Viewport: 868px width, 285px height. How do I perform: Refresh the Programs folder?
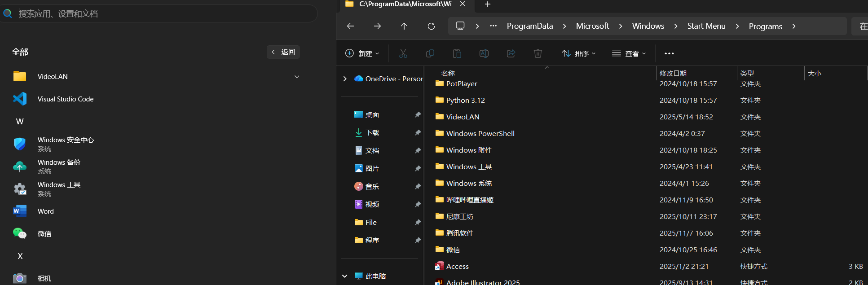(x=431, y=26)
